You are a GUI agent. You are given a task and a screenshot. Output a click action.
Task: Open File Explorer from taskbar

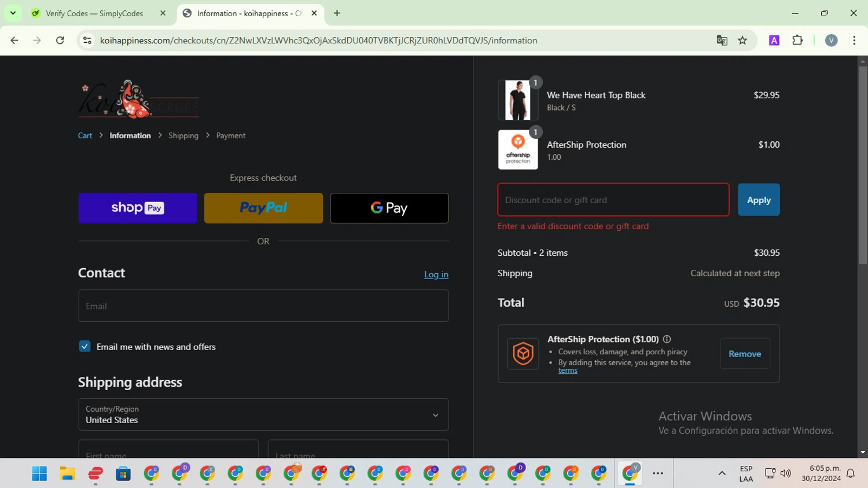coord(67,474)
